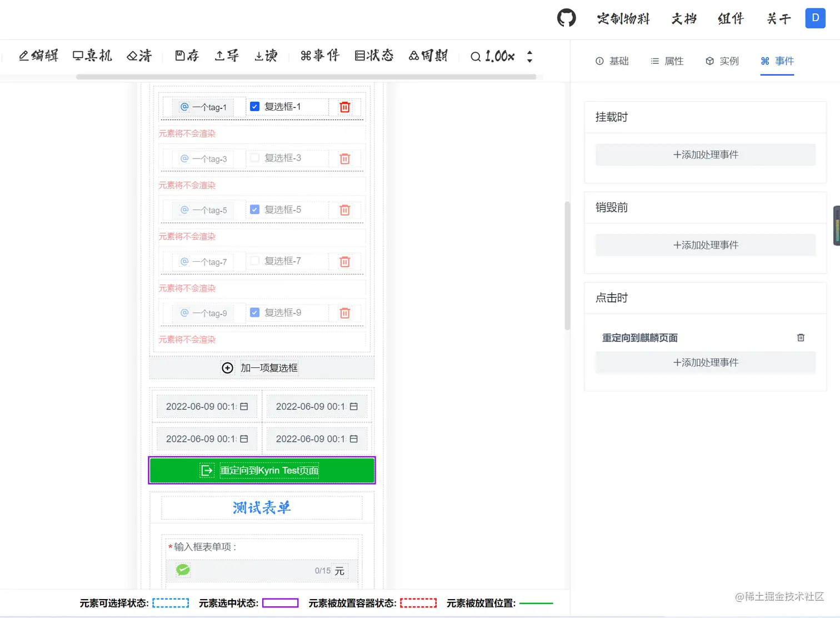Check the 复选框-7 checkbox

point(254,261)
